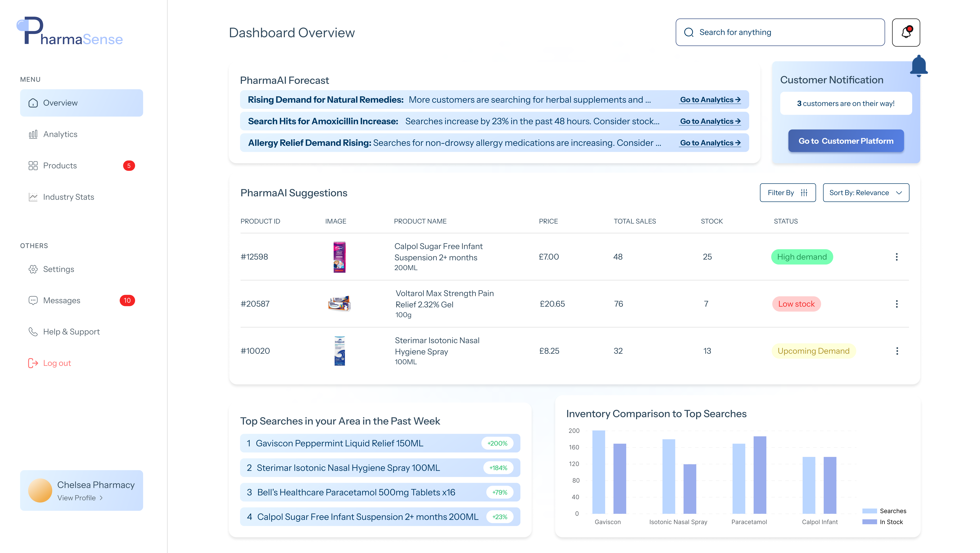Click the Log out door icon

pyautogui.click(x=33, y=363)
